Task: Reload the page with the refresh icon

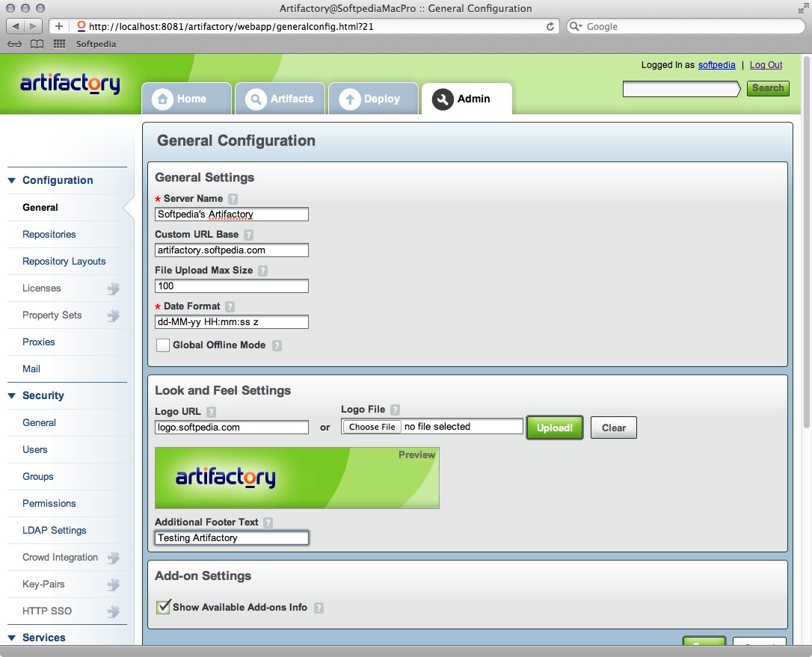Action: pos(550,26)
